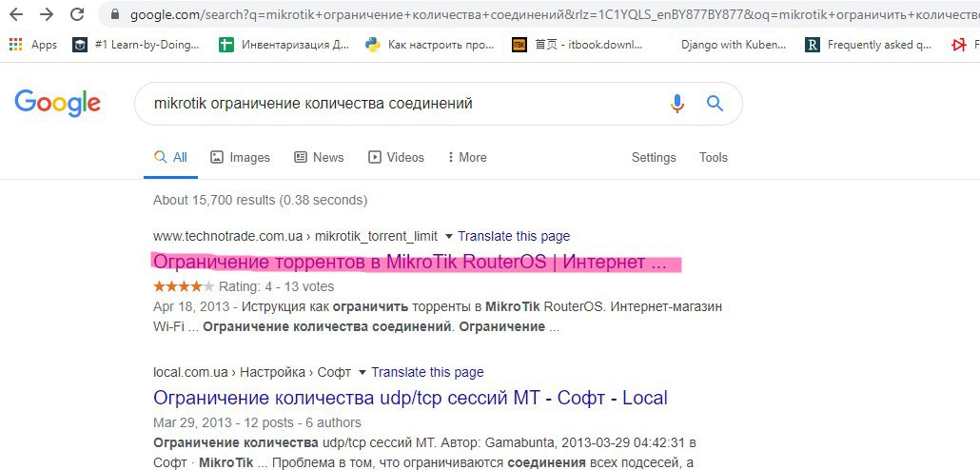Click the www.technotrade.com.ua breadcrumb URL
Image resolution: width=980 pixels, height=470 pixels.
[295, 236]
